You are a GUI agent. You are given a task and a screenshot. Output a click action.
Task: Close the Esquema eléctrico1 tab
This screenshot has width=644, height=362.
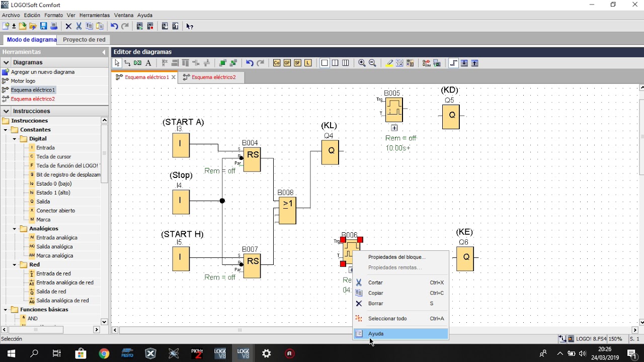[174, 77]
